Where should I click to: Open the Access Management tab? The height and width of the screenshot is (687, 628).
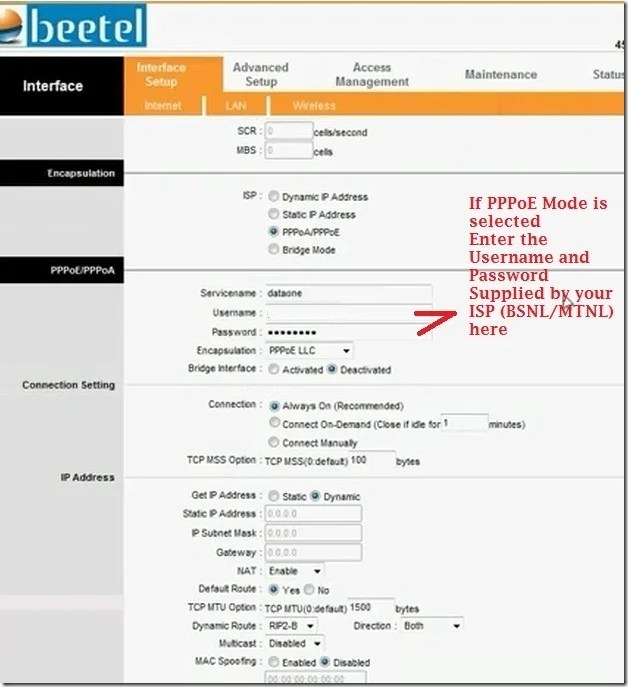tap(372, 74)
